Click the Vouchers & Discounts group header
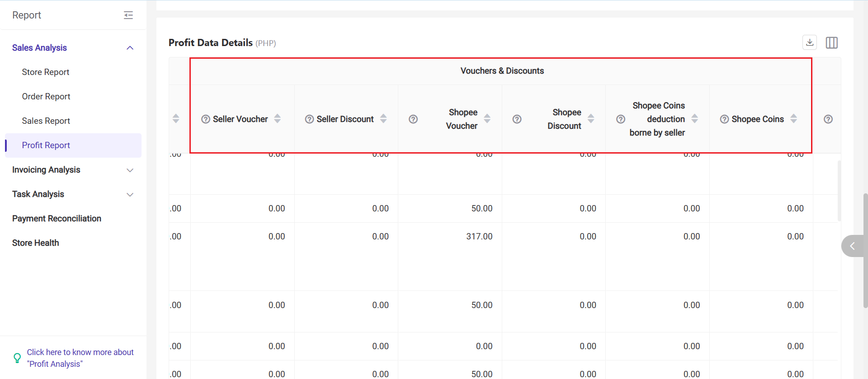This screenshot has width=868, height=379. 502,71
